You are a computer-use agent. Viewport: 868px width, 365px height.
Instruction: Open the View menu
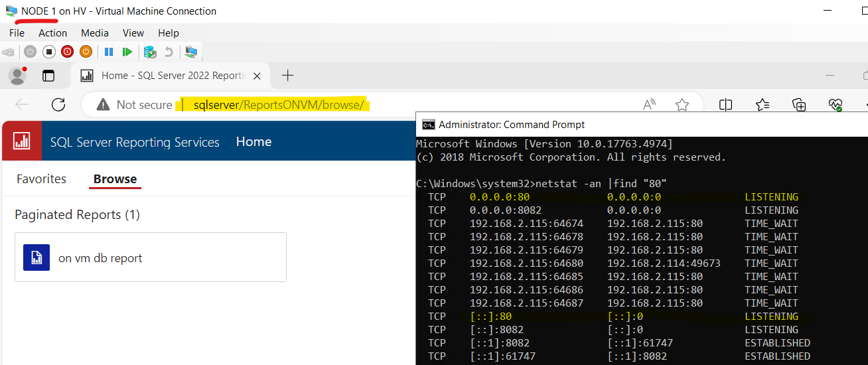(133, 33)
